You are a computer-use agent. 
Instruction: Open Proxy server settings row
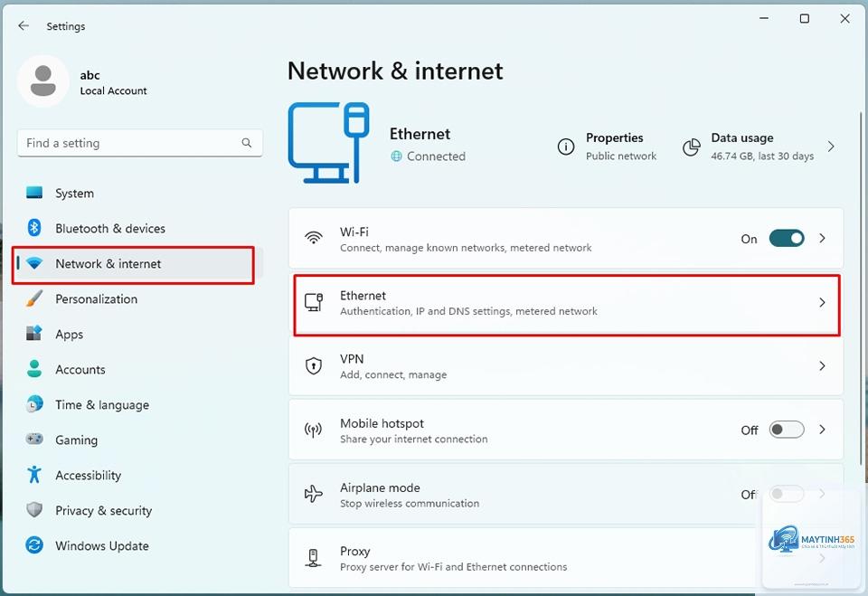(566, 558)
